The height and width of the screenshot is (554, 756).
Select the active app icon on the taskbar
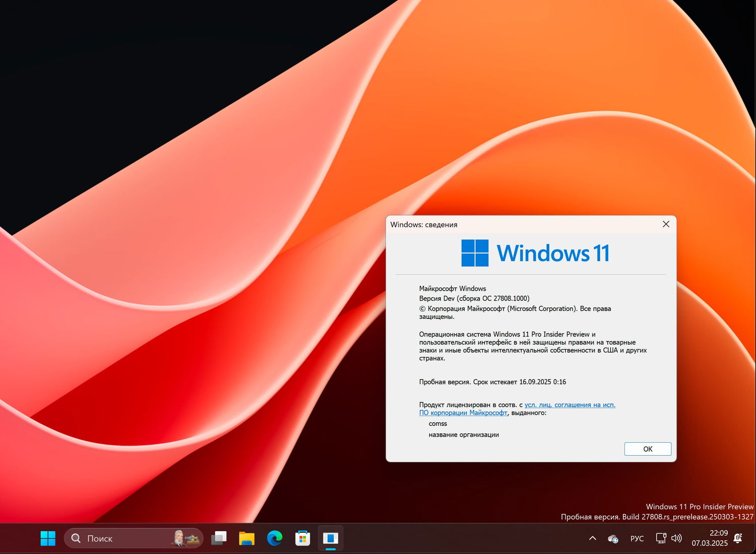click(x=330, y=538)
